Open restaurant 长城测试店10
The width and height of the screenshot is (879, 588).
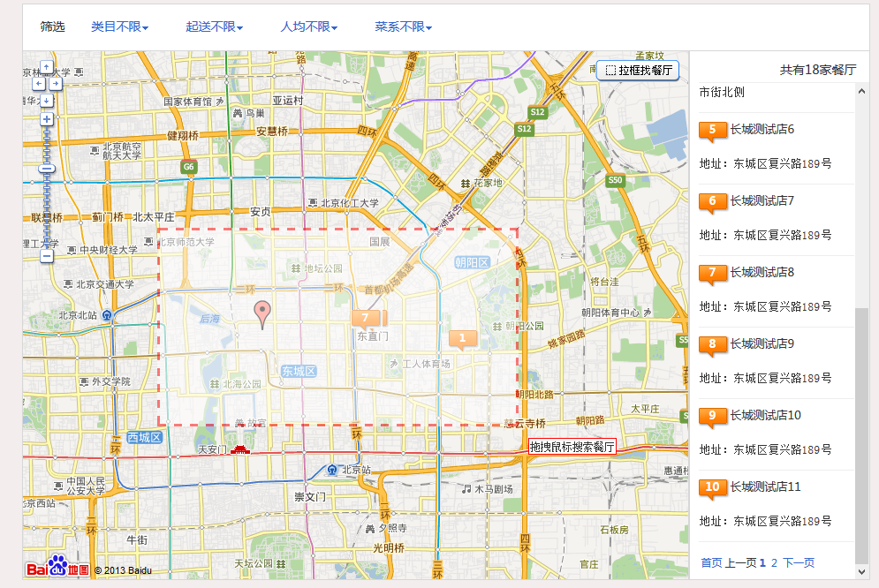[765, 416]
